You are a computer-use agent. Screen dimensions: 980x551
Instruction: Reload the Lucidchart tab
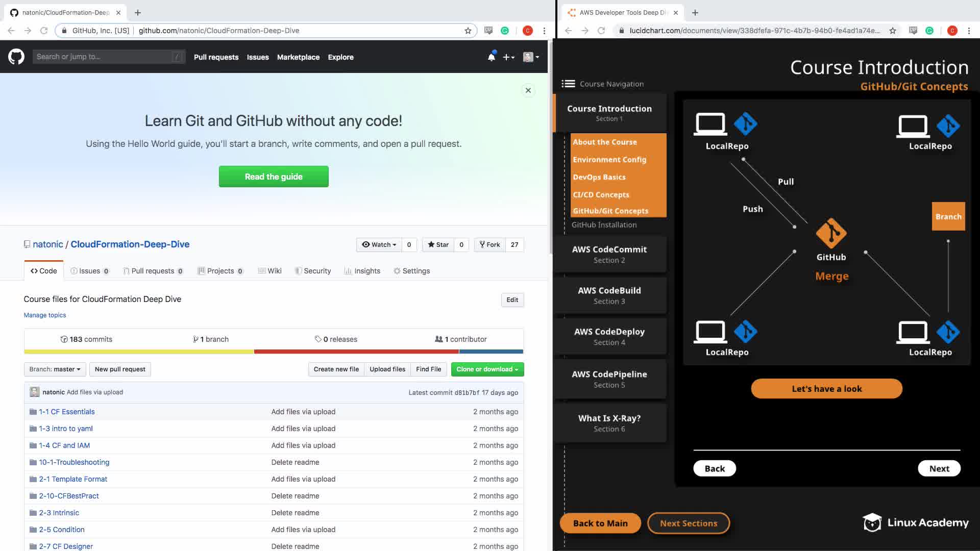tap(601, 31)
